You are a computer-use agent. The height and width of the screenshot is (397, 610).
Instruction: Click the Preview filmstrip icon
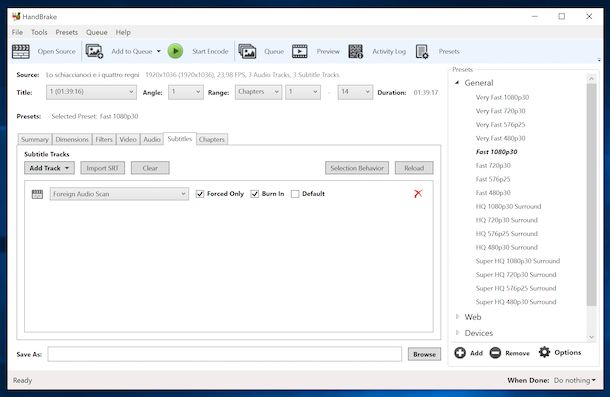click(300, 51)
